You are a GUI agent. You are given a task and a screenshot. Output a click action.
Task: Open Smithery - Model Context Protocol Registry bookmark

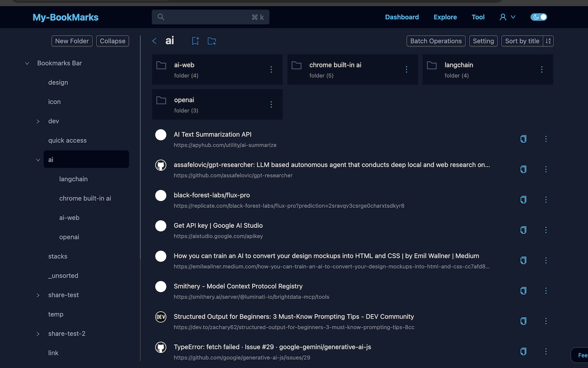pyautogui.click(x=238, y=286)
